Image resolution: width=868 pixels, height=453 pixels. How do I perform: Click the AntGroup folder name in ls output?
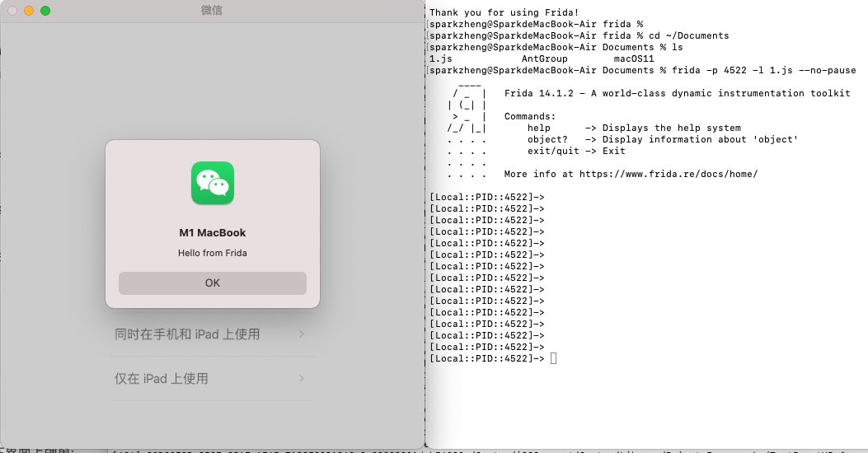pos(544,58)
